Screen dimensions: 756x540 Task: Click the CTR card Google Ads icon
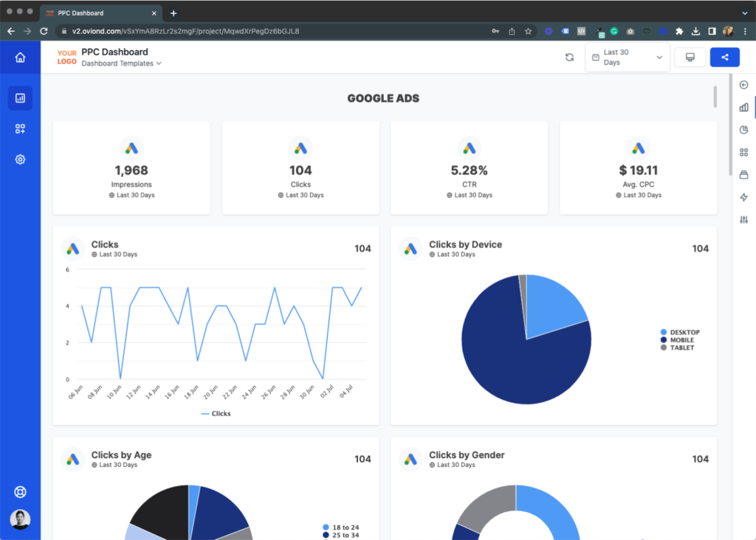[x=469, y=148]
